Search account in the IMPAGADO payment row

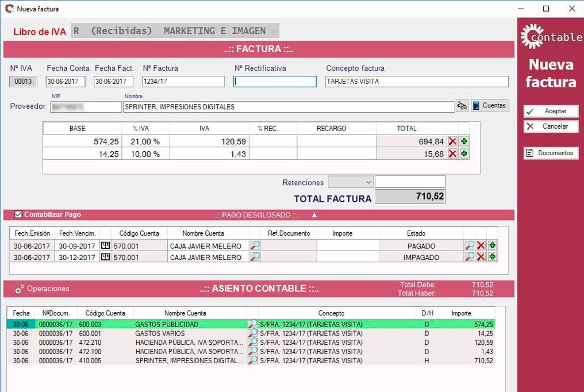coord(255,256)
